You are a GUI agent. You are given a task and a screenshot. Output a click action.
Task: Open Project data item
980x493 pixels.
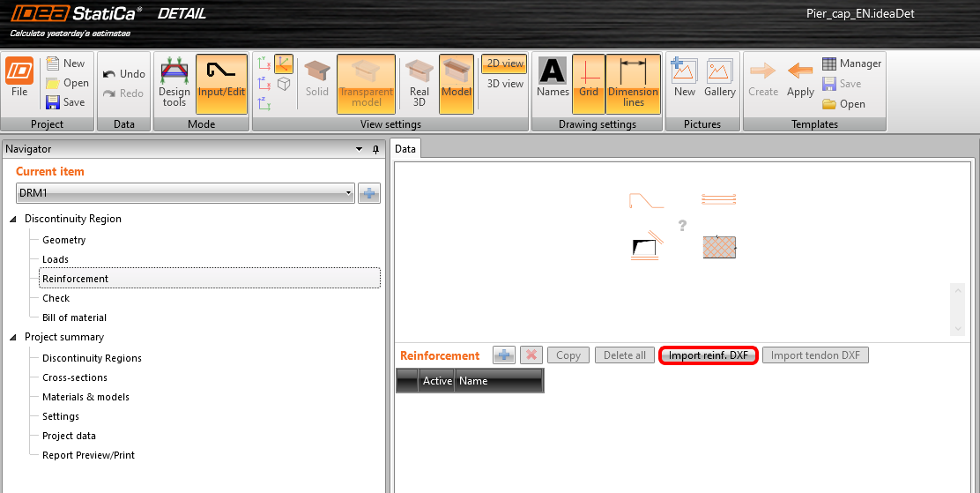tap(69, 436)
